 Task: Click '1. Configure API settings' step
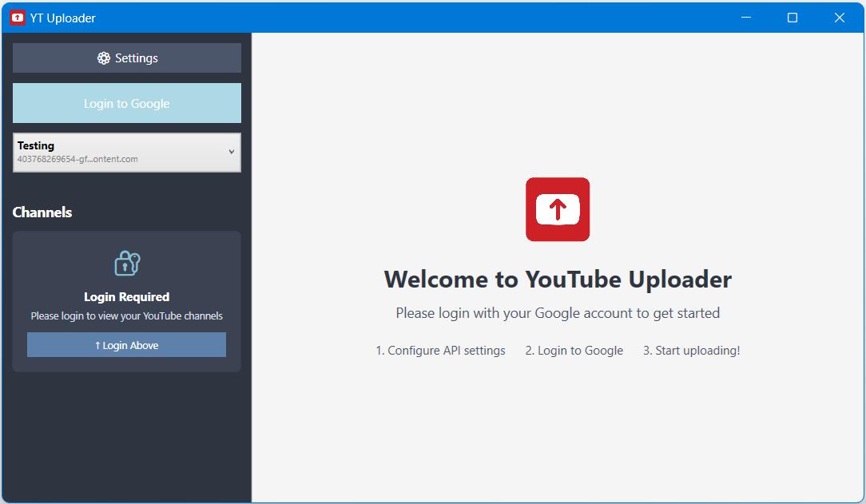pos(440,351)
